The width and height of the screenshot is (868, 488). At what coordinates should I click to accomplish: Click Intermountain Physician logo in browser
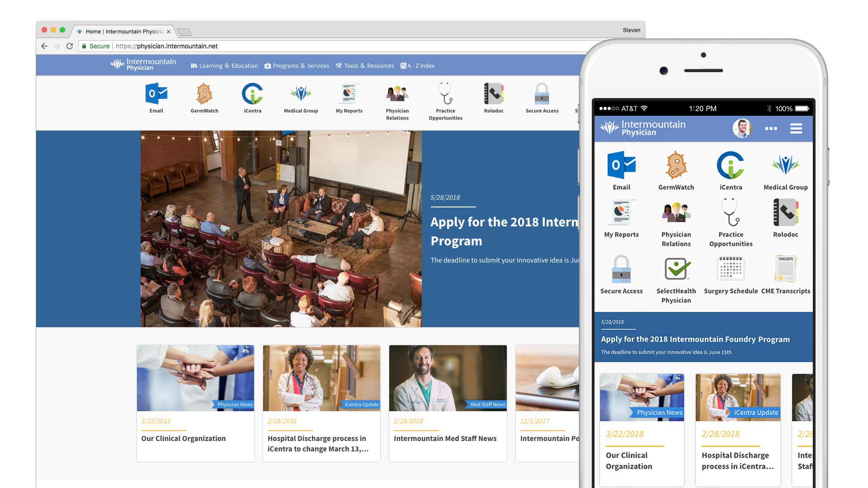point(143,65)
